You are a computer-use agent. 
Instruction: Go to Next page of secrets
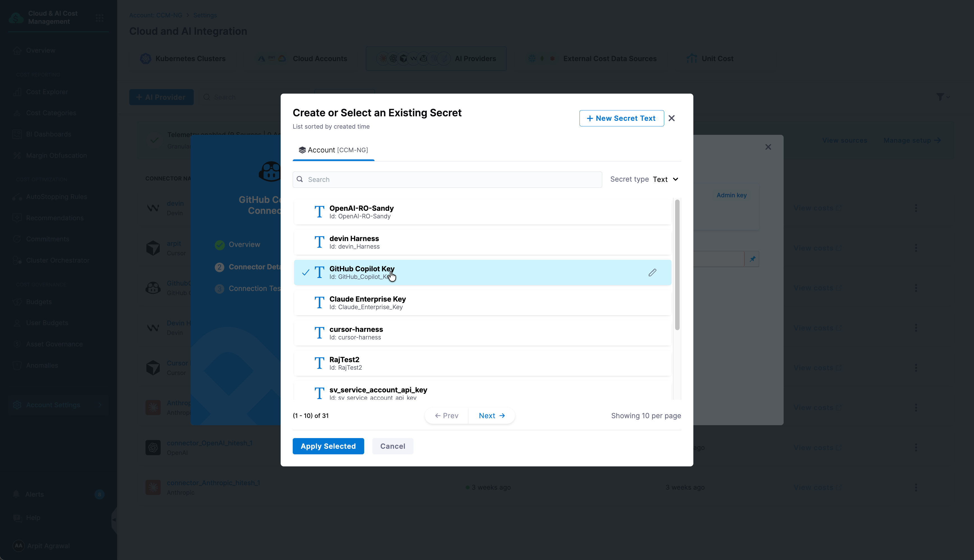coord(491,415)
